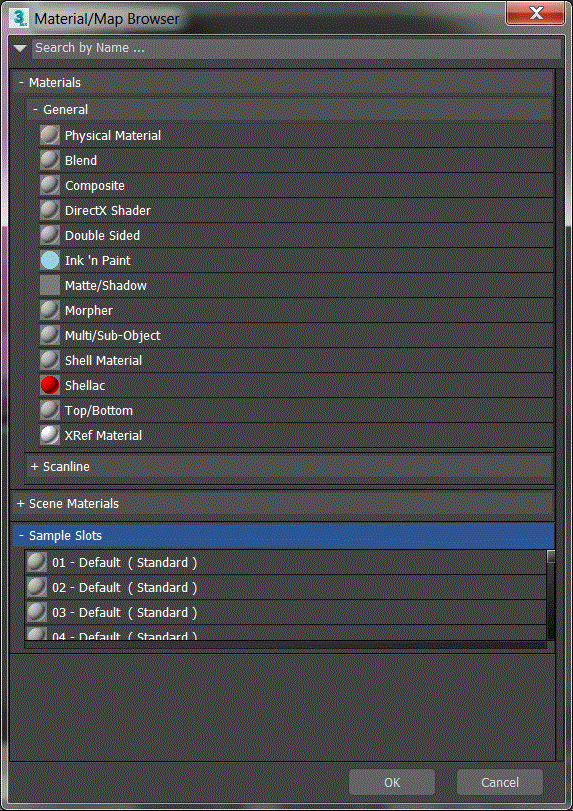The height and width of the screenshot is (811, 573).
Task: Click the 3ds Max logo in title bar
Action: 19,19
